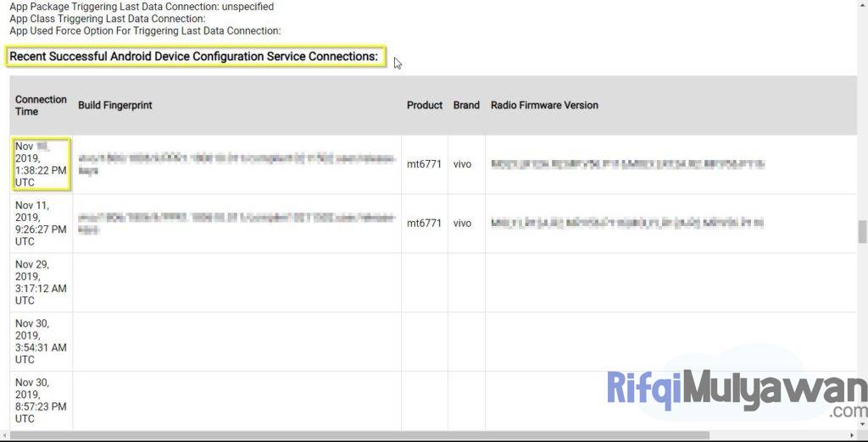Click the vivo brand in the Nov 11 row
Image resolution: width=868 pixels, height=442 pixels.
[462, 224]
